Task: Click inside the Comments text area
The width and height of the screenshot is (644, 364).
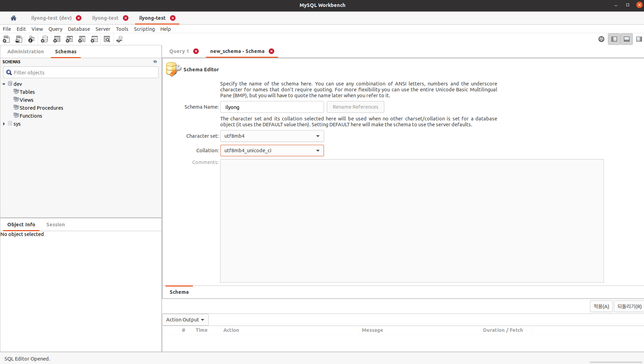Action: (412, 221)
